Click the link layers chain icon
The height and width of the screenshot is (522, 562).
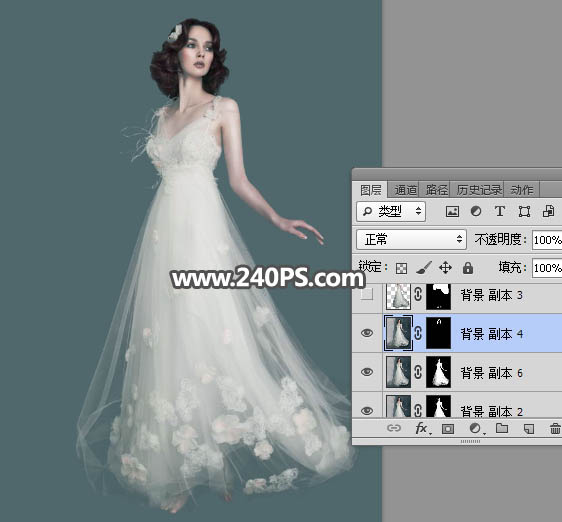394,428
